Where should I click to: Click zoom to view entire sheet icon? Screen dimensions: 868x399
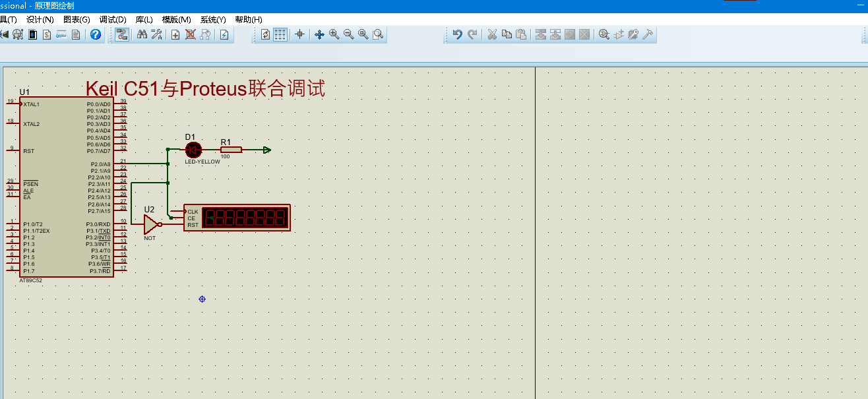coord(363,34)
